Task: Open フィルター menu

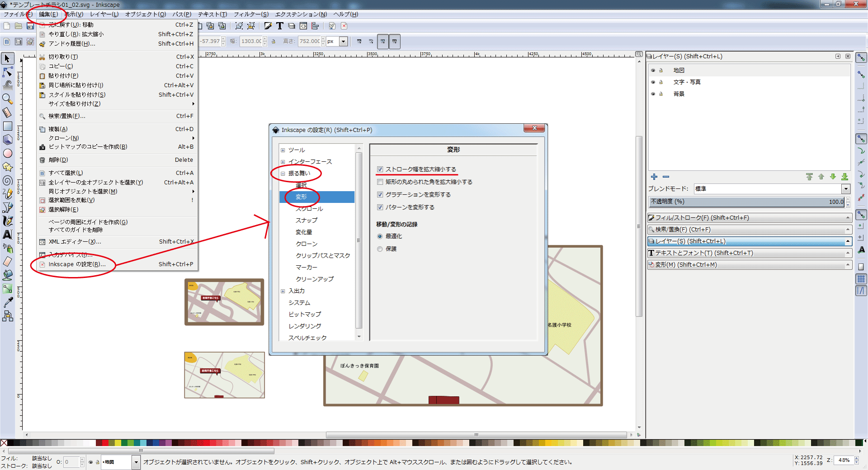Action: click(251, 14)
